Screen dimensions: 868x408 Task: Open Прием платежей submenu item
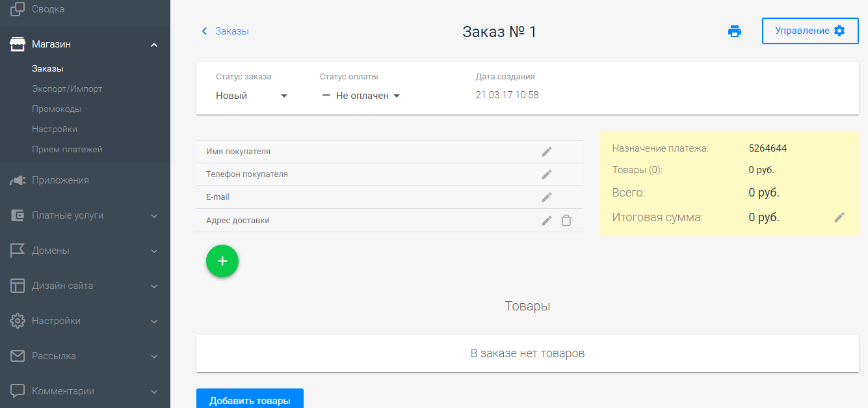point(67,149)
